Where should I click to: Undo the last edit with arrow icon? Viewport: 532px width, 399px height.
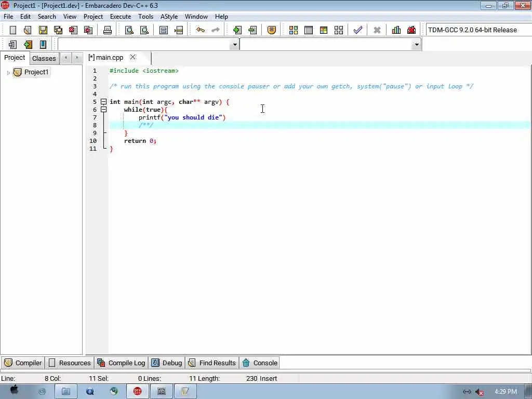(x=201, y=30)
